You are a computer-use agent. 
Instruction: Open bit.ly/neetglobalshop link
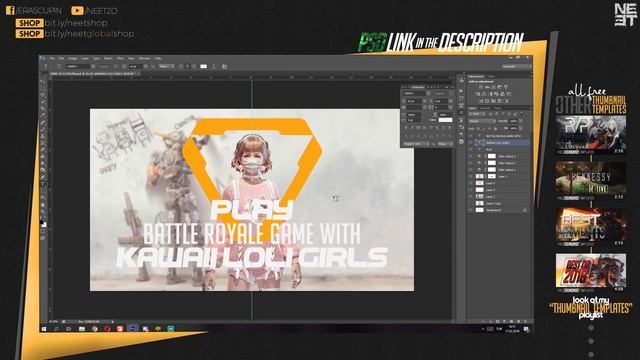(x=89, y=33)
